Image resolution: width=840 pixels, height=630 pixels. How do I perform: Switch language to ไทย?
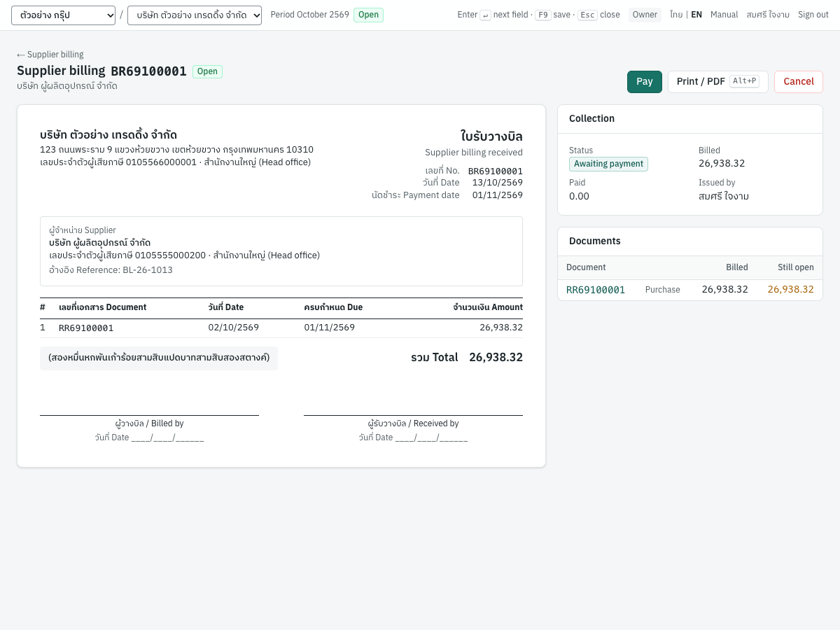pyautogui.click(x=676, y=15)
